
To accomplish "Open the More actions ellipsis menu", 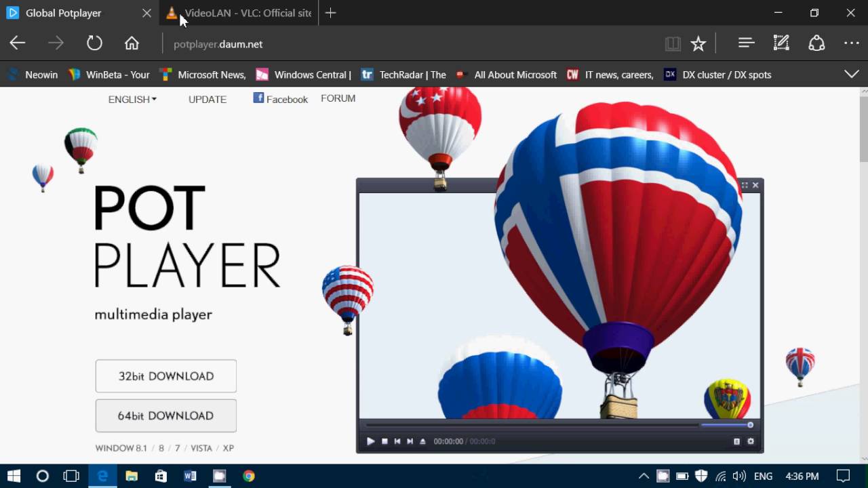I will coord(852,43).
